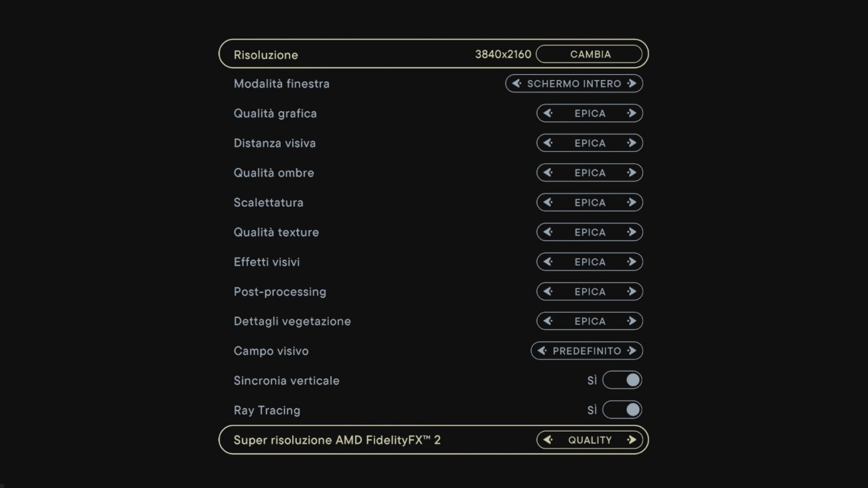Click left arrow of FidelityFX QUALITY selector
868x488 pixels.
(547, 440)
